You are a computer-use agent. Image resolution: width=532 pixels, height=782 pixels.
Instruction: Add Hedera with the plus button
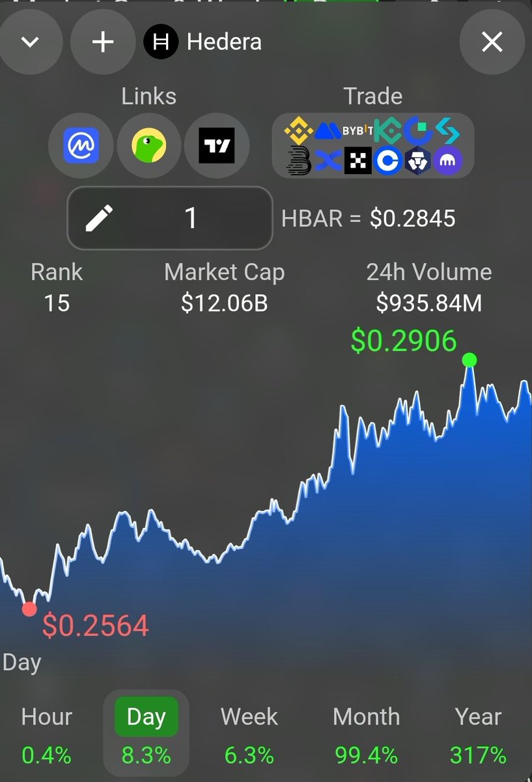(103, 42)
